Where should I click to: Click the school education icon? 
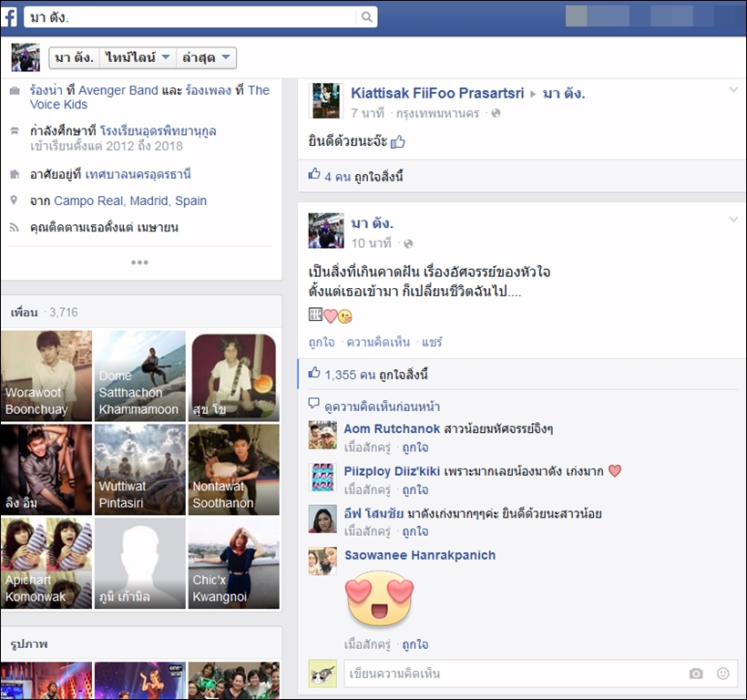(x=15, y=130)
